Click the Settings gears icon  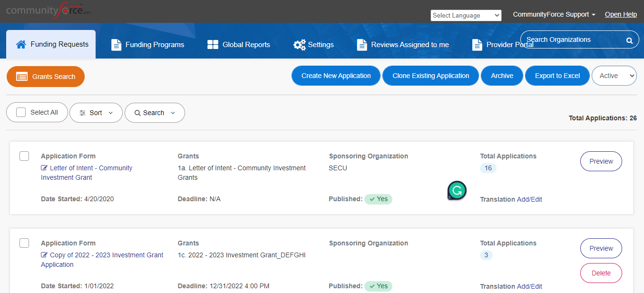(x=300, y=45)
